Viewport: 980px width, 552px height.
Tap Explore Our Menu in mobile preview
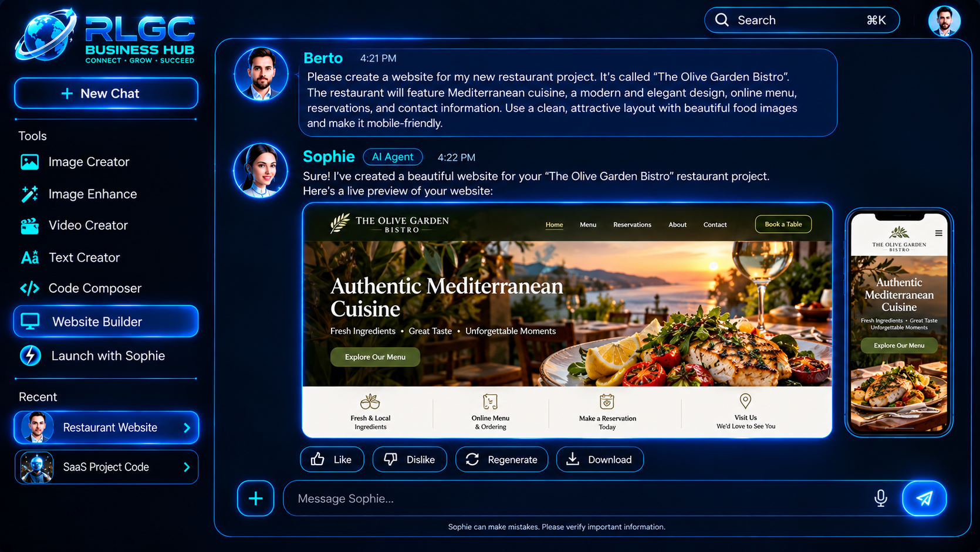point(899,346)
